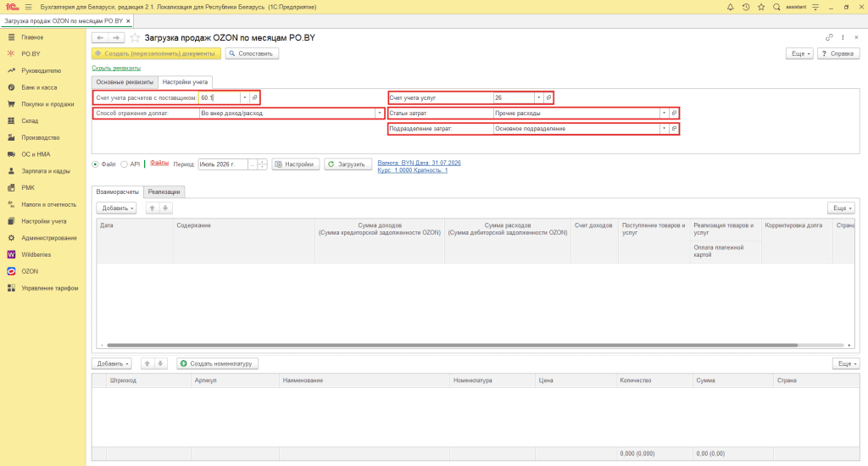Viewport: 868px width, 466px height.
Task: Move row up in Взаиморасчеты table
Action: pos(153,208)
